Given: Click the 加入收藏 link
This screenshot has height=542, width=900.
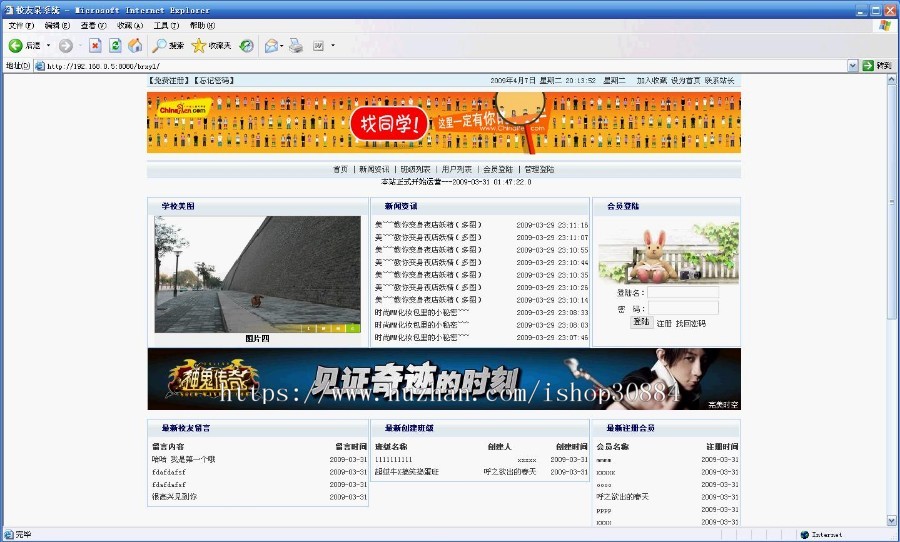Looking at the screenshot, I should [x=651, y=80].
